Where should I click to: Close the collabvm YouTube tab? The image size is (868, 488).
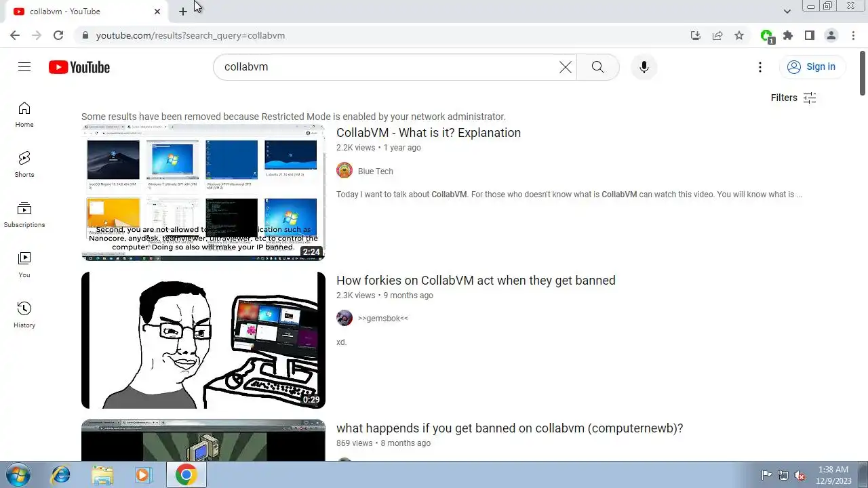(x=157, y=12)
